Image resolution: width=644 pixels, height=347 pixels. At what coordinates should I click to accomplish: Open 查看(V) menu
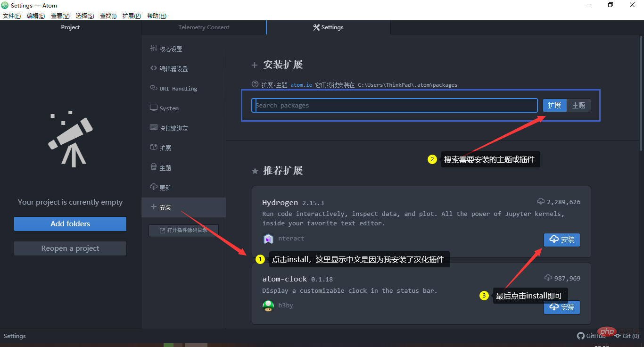point(60,16)
